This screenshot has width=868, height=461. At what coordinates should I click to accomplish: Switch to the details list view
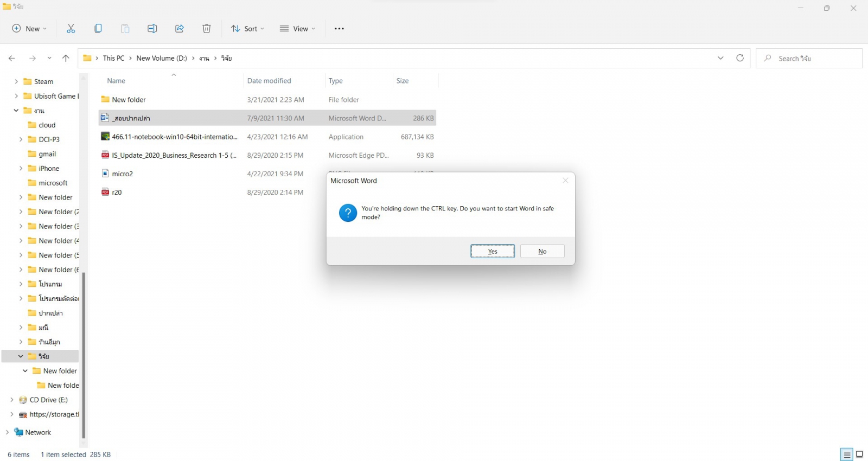[x=847, y=454]
